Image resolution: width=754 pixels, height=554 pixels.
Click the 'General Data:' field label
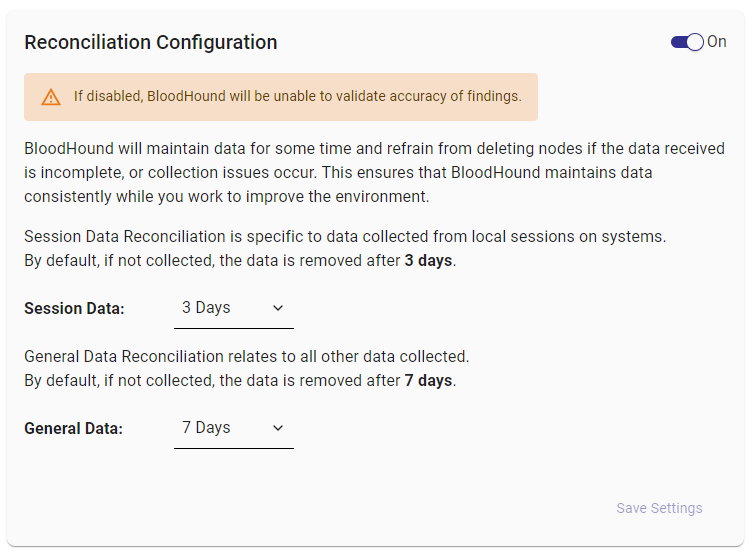74,429
